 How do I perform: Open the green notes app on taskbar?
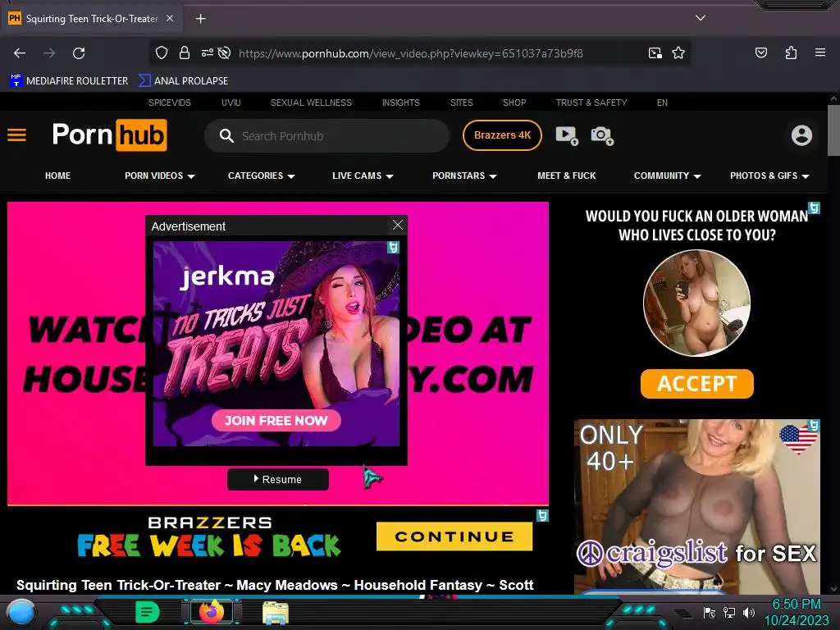147,612
